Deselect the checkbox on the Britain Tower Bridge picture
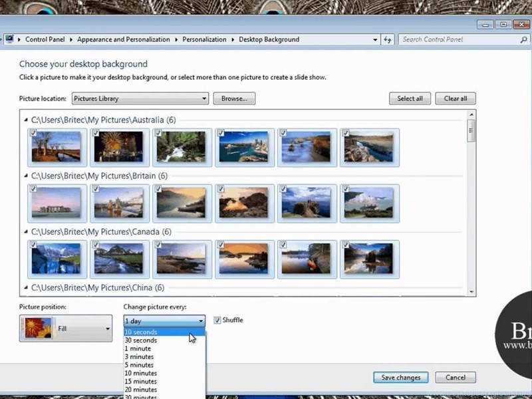 click(x=96, y=189)
